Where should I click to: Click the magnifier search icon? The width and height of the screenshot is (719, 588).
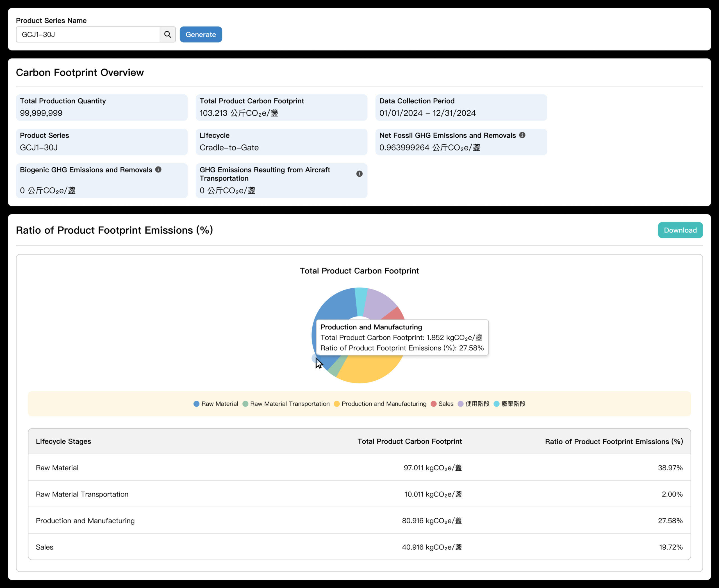167,35
